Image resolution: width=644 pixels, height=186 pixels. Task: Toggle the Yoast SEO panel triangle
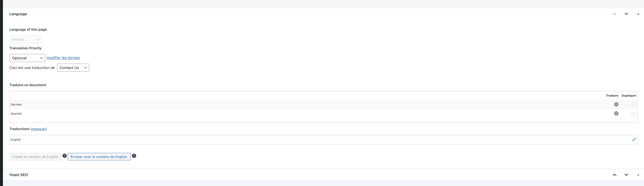[x=638, y=175]
